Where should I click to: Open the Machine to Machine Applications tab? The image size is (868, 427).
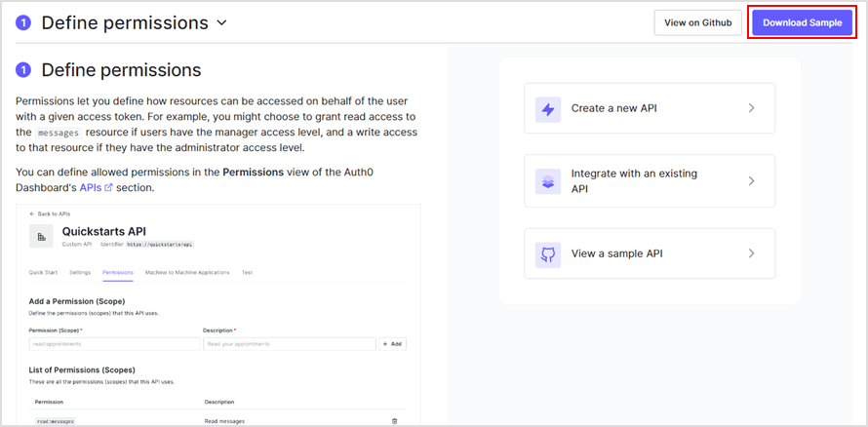188,273
